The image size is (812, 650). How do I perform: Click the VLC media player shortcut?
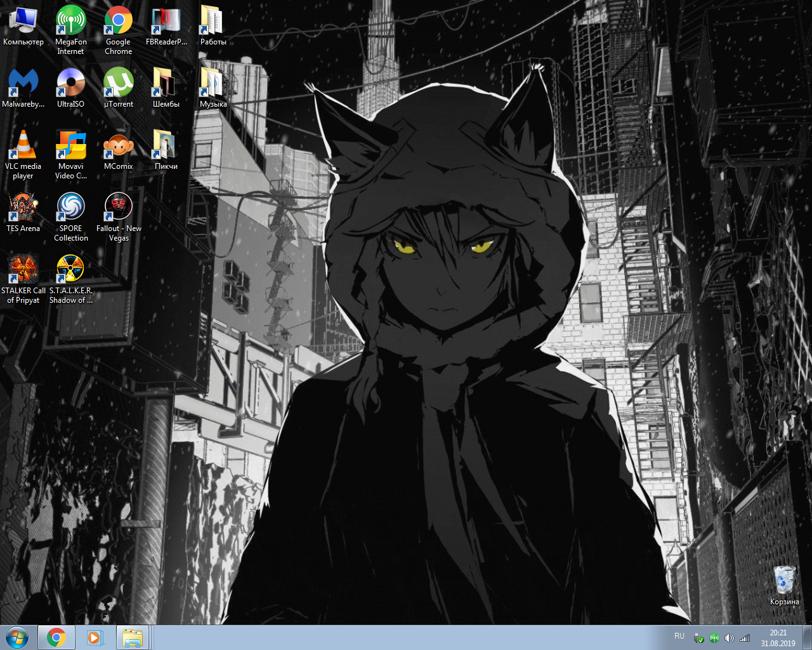[23, 155]
